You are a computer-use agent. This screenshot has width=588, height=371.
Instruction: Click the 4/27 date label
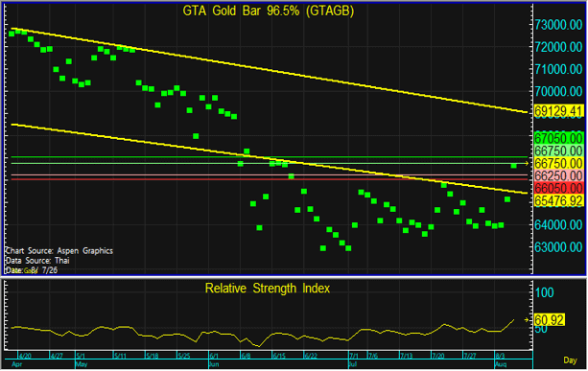tap(57, 356)
